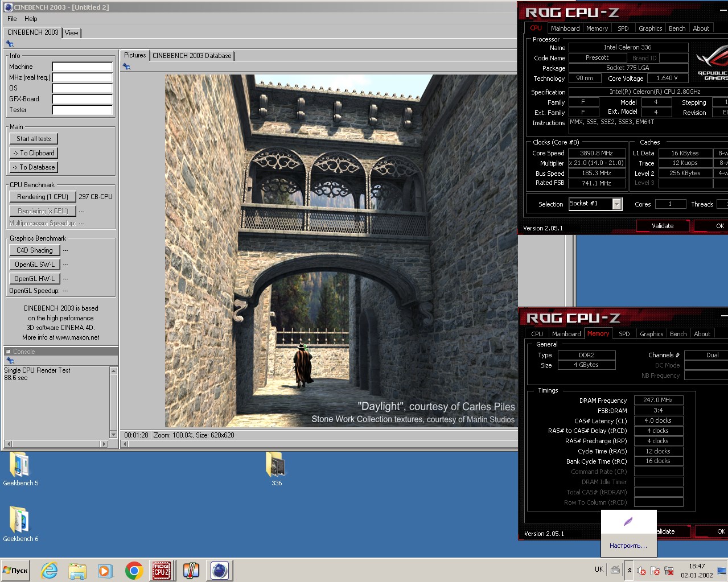Click the GFX-Board input field
The image size is (728, 582).
83,99
